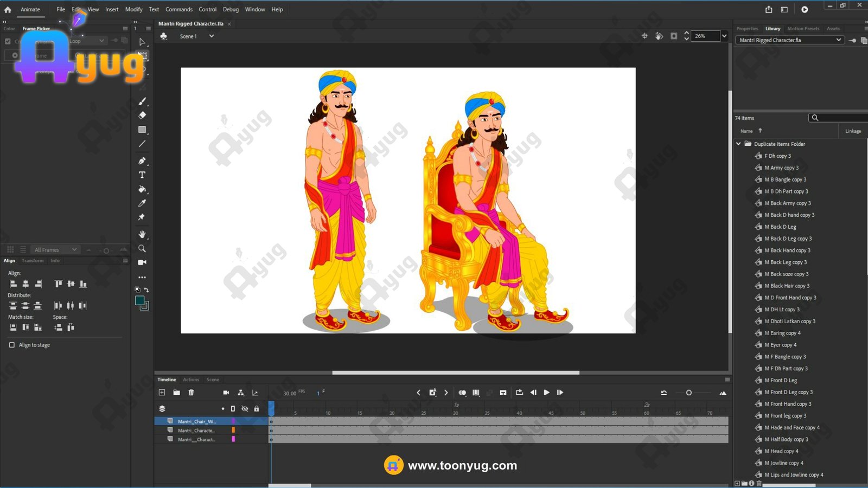The height and width of the screenshot is (488, 868).
Task: Click the Rotation tool icon near zoom
Action: pyautogui.click(x=659, y=36)
